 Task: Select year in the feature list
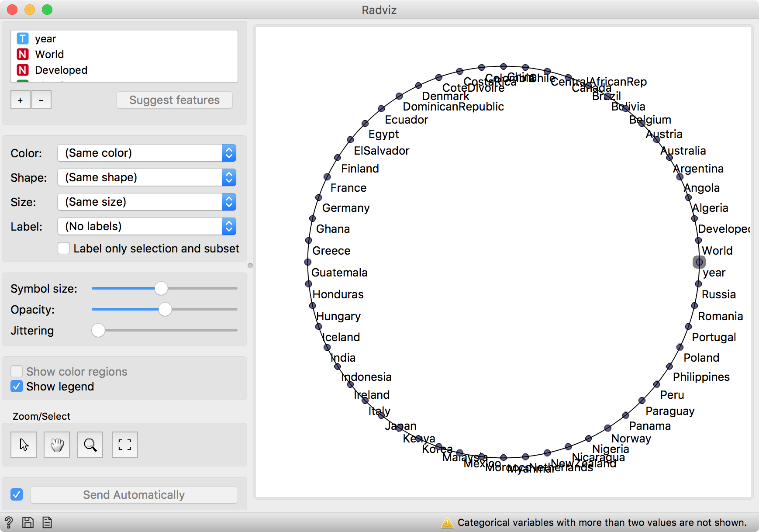click(124, 39)
